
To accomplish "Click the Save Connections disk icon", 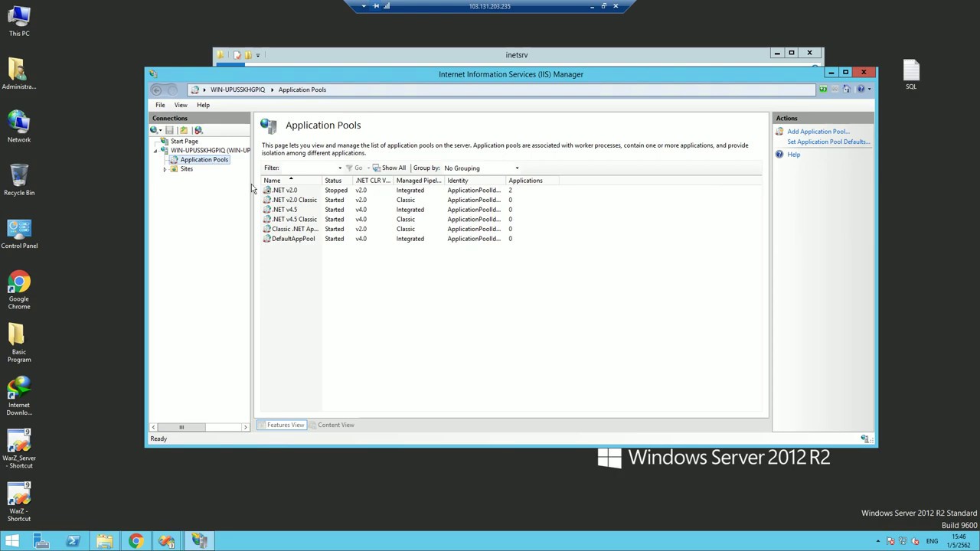I will 169,130.
